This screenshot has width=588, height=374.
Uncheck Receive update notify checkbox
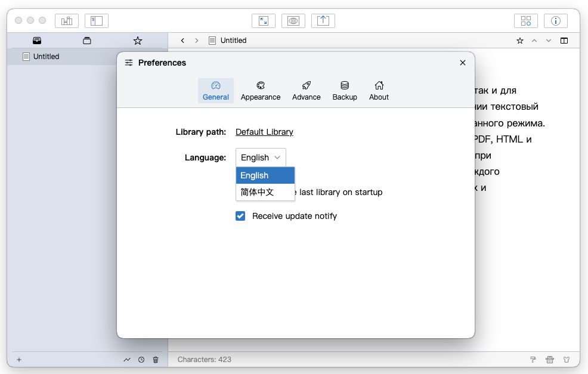point(240,216)
